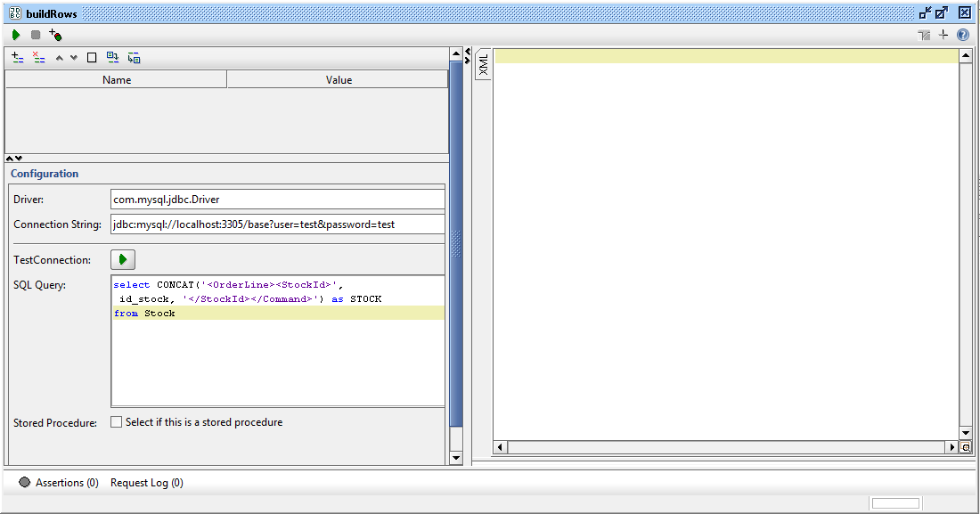
Task: Click the Connection String field
Action: pos(277,224)
